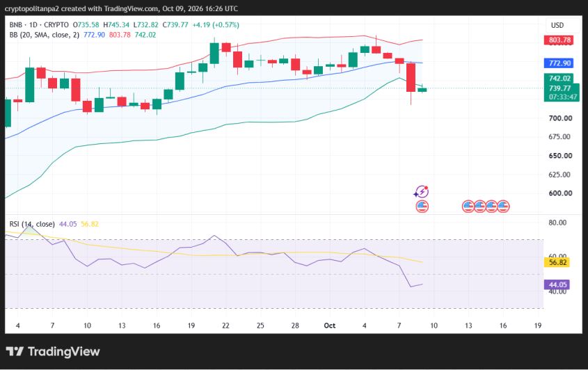Click the high value H745.34
The width and height of the screenshot is (588, 370).
pos(116,25)
